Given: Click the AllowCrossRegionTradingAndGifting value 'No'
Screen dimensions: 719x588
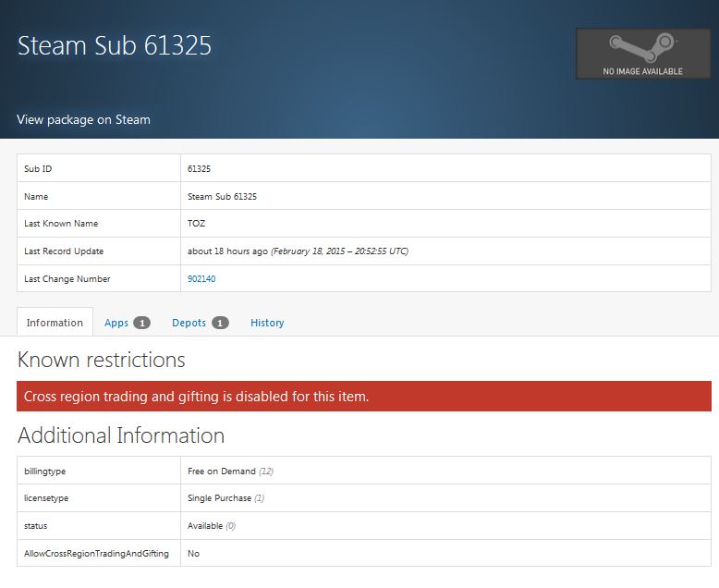Looking at the screenshot, I should 193,554.
